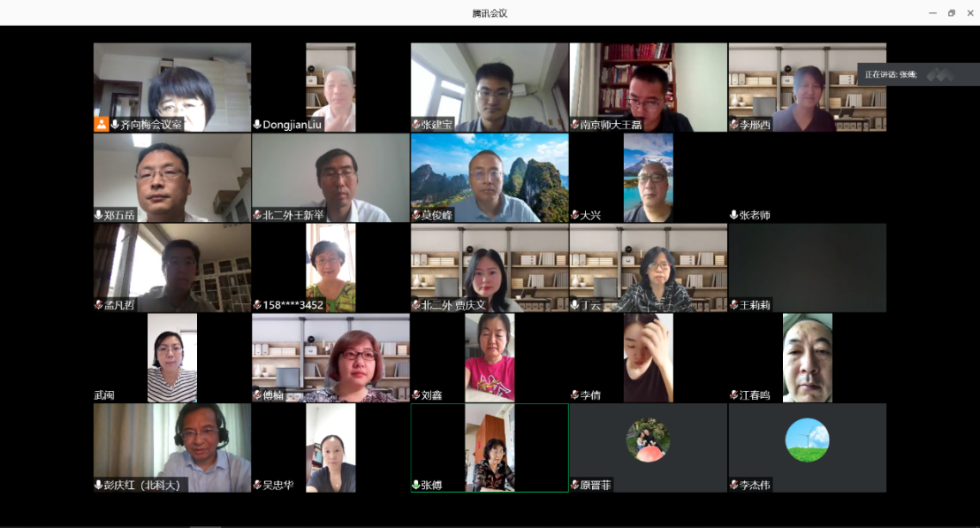This screenshot has height=528, width=980.
Task: Click the microphone icon beside 张老师
Action: tap(733, 215)
